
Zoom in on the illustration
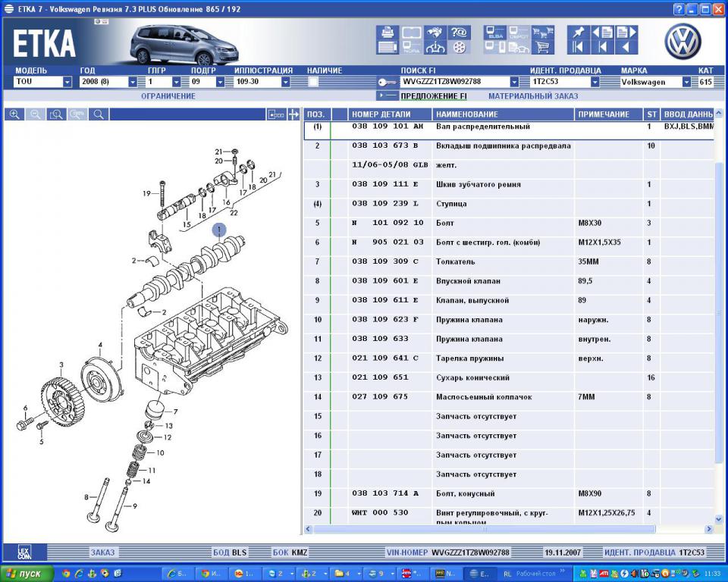click(x=14, y=114)
